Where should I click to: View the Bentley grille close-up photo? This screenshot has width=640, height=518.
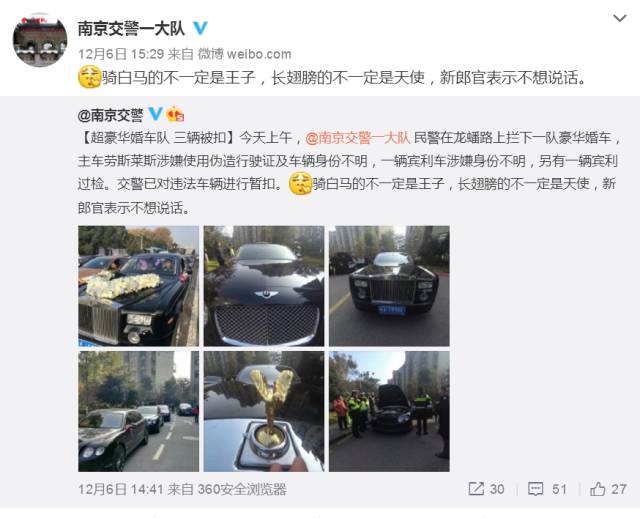pyautogui.click(x=264, y=286)
